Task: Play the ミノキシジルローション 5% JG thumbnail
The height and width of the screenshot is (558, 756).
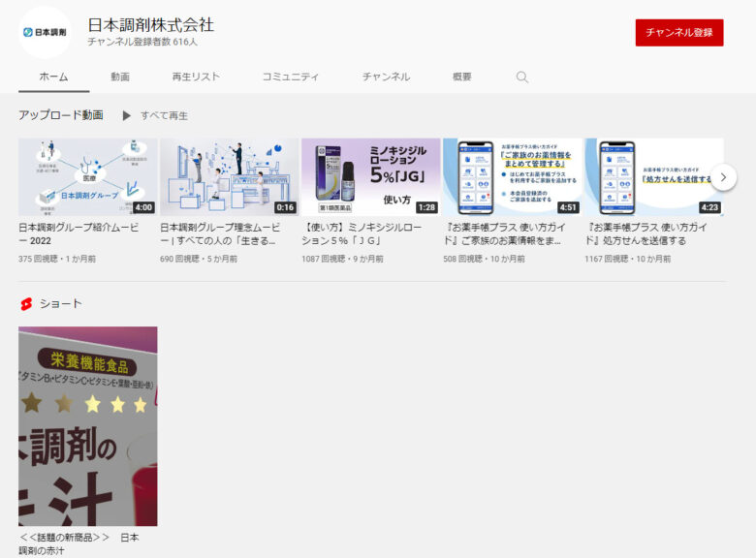Action: click(x=371, y=177)
